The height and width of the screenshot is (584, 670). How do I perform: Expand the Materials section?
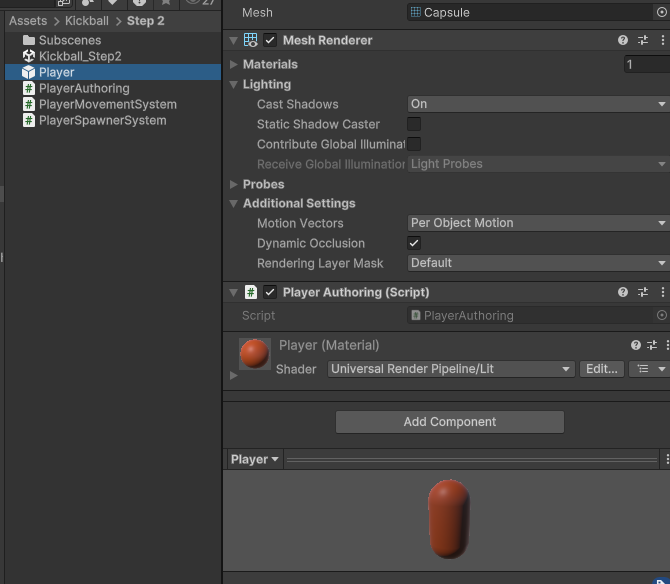(x=233, y=65)
